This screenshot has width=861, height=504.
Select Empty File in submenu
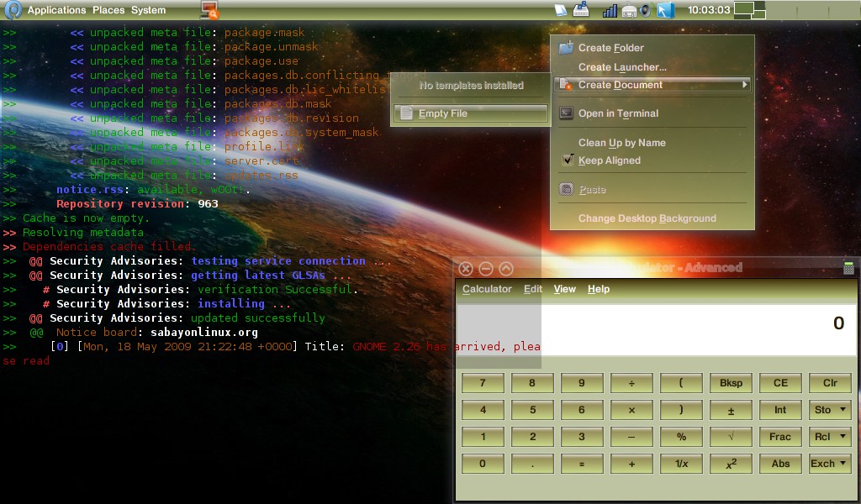click(x=471, y=113)
